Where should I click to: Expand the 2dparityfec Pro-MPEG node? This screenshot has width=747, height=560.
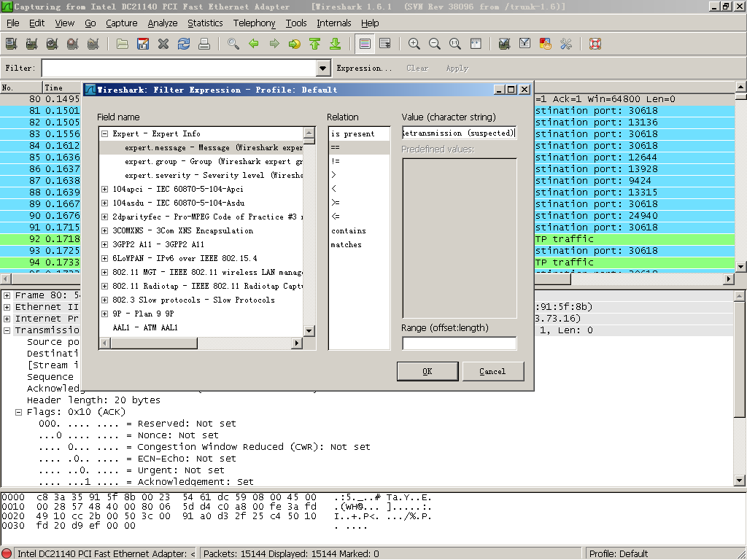point(105,217)
